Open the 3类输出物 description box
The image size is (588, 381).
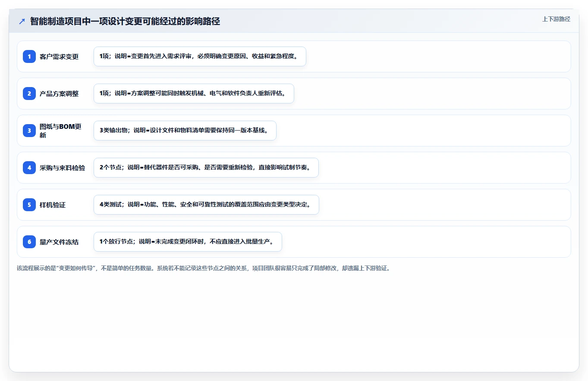pos(185,131)
